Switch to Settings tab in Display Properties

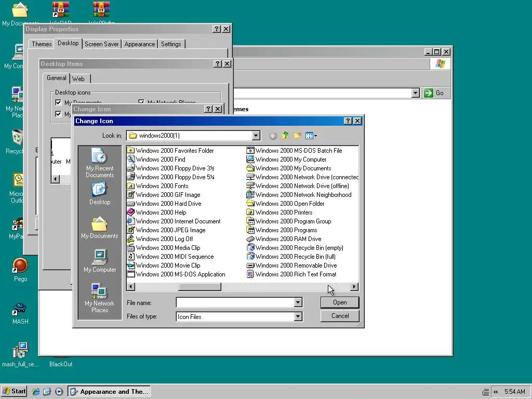point(171,44)
